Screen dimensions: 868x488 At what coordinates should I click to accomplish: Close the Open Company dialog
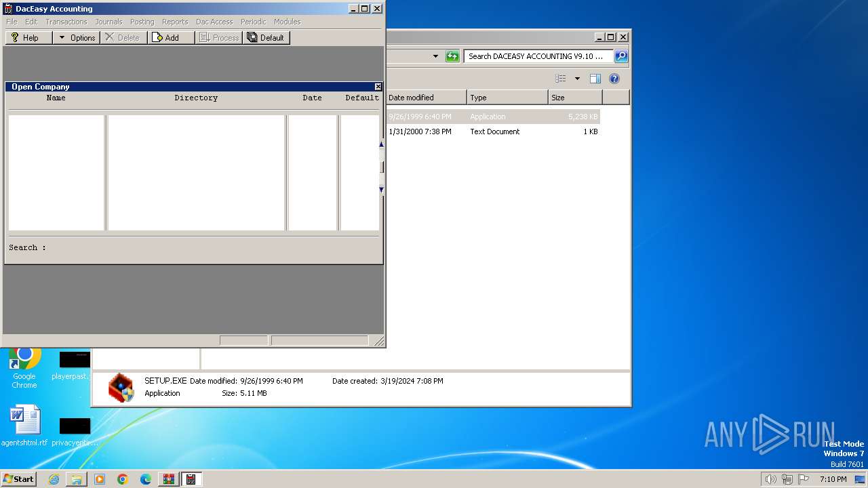pos(378,87)
